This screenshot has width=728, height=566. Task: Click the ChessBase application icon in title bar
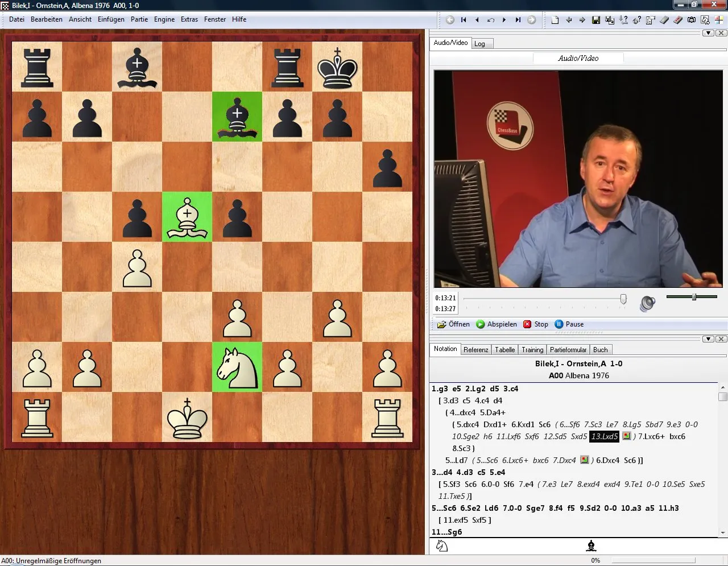(5, 5)
